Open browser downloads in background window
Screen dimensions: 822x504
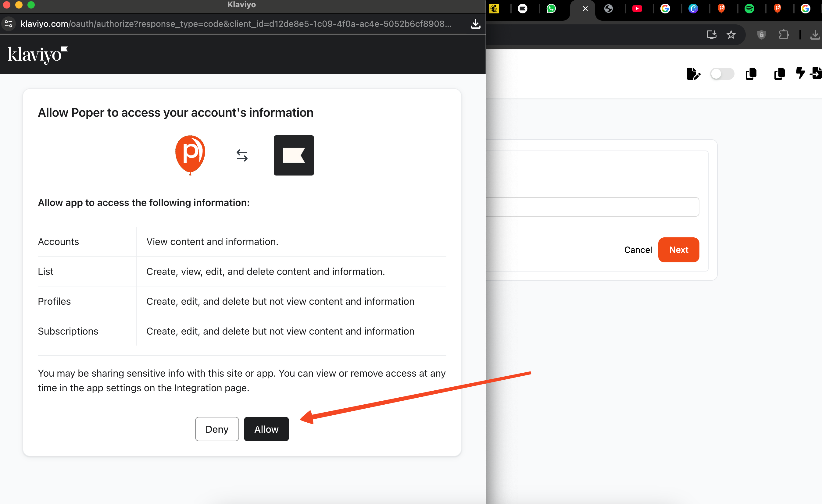(815, 35)
